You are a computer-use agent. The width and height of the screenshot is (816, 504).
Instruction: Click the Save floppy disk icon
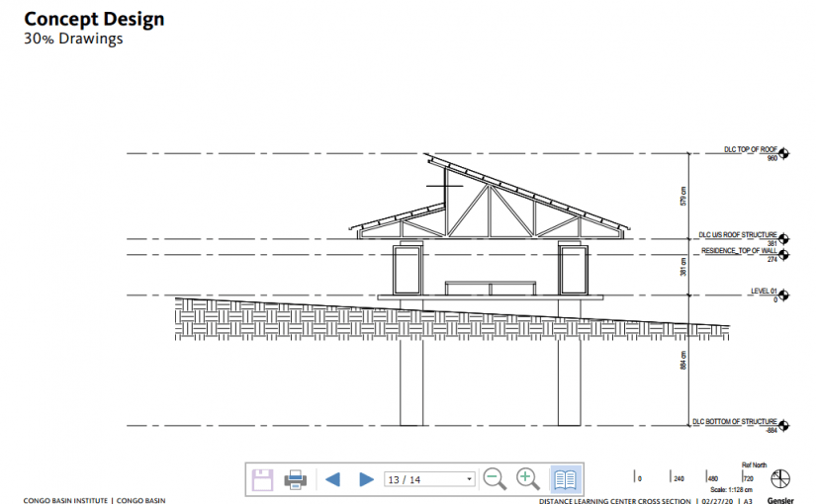coord(262,479)
